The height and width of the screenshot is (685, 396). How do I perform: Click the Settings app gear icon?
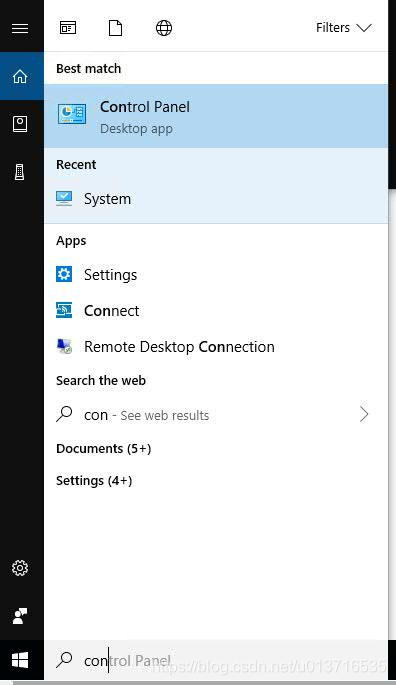tap(64, 274)
